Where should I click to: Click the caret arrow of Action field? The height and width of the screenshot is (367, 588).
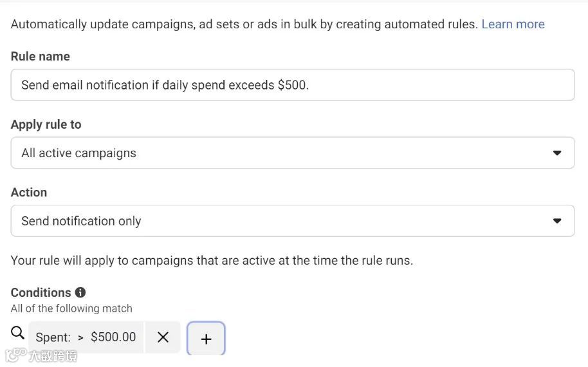coord(557,221)
